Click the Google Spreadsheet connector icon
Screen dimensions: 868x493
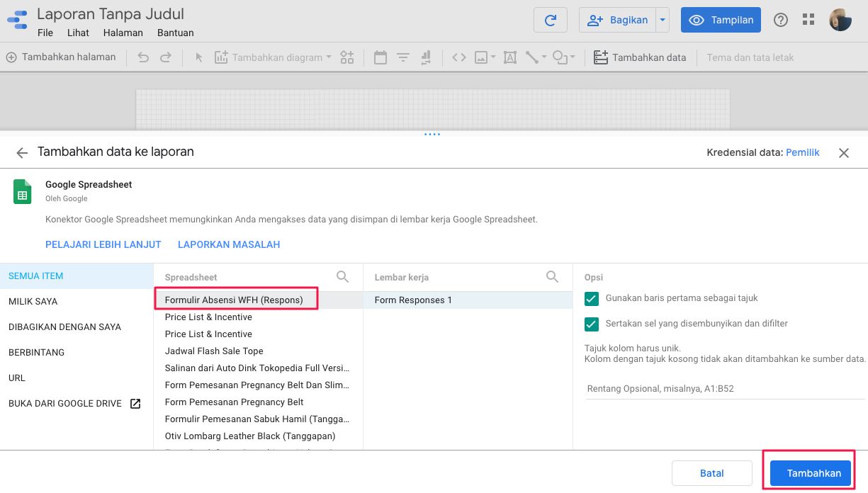pos(23,192)
